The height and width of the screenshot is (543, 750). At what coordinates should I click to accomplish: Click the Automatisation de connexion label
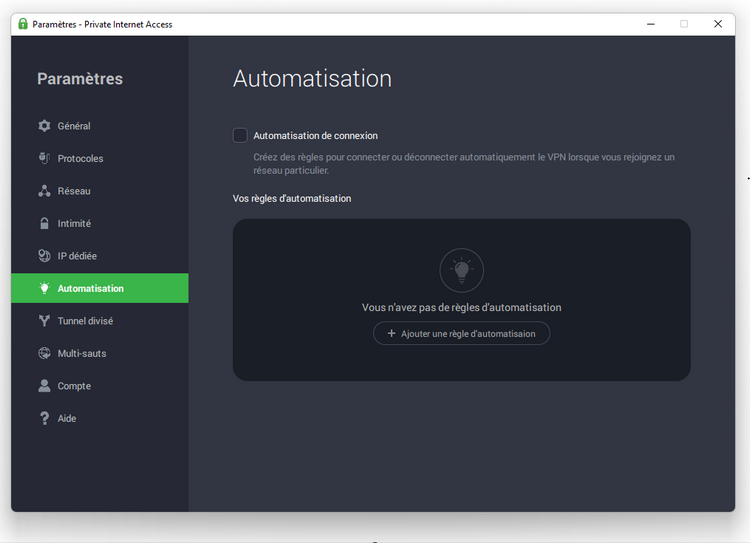315,136
